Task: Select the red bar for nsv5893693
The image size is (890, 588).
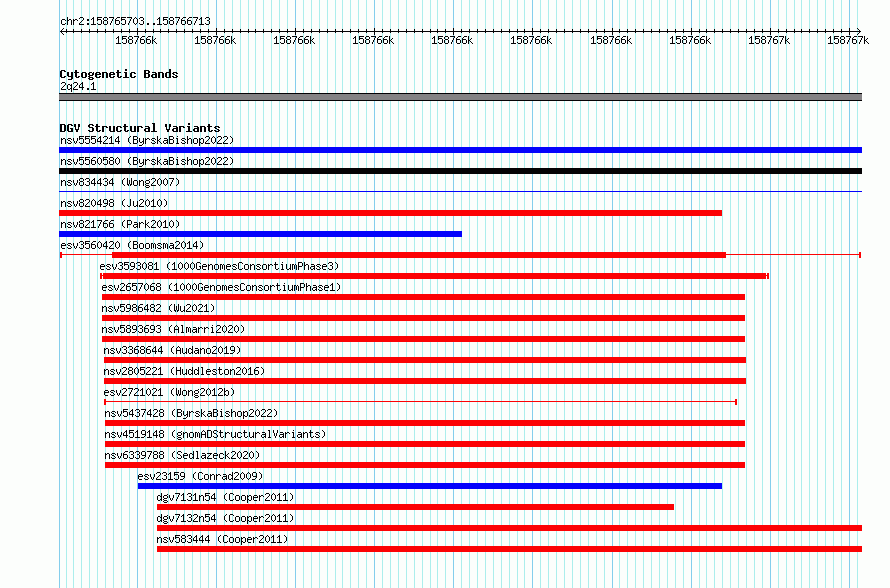Action: (x=423, y=339)
